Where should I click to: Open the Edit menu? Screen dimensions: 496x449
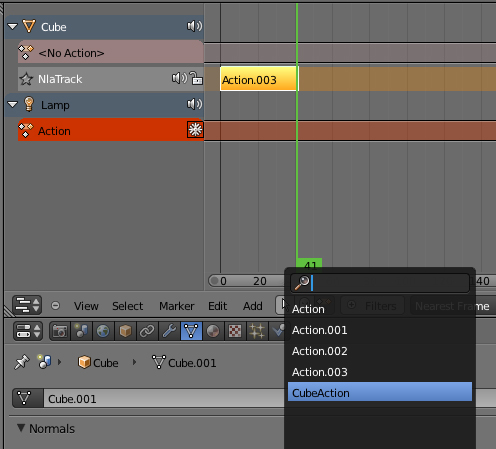[x=218, y=306]
